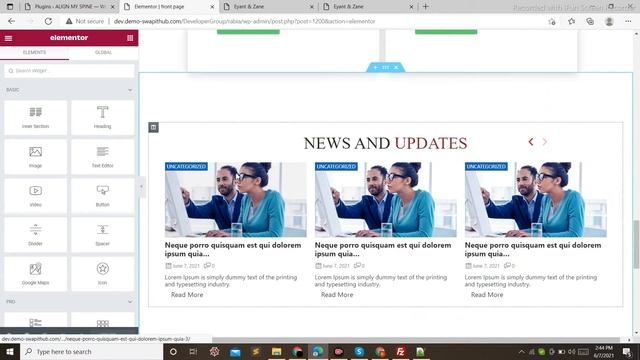The height and width of the screenshot is (360, 640).
Task: Open Task View on the taskbar
Action: click(193, 351)
